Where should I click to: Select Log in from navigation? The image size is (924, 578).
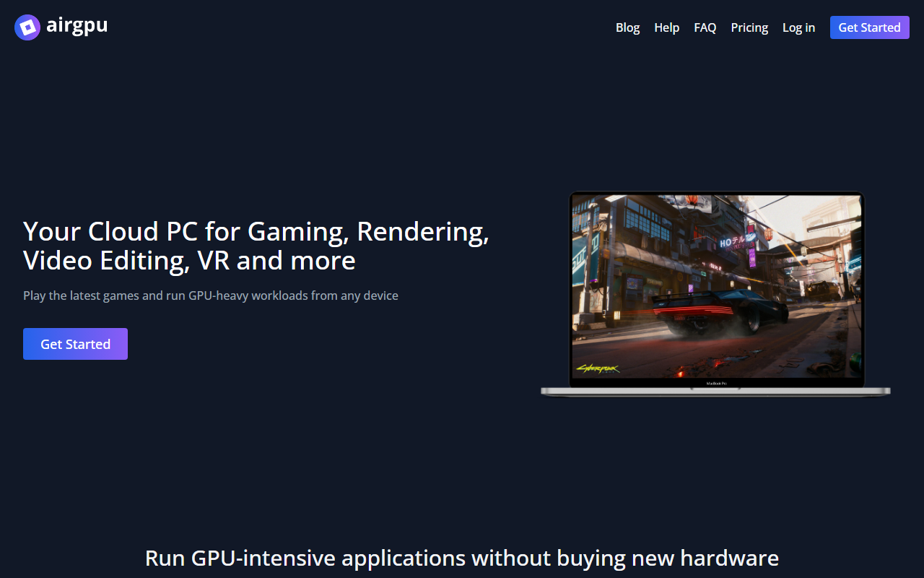798,27
